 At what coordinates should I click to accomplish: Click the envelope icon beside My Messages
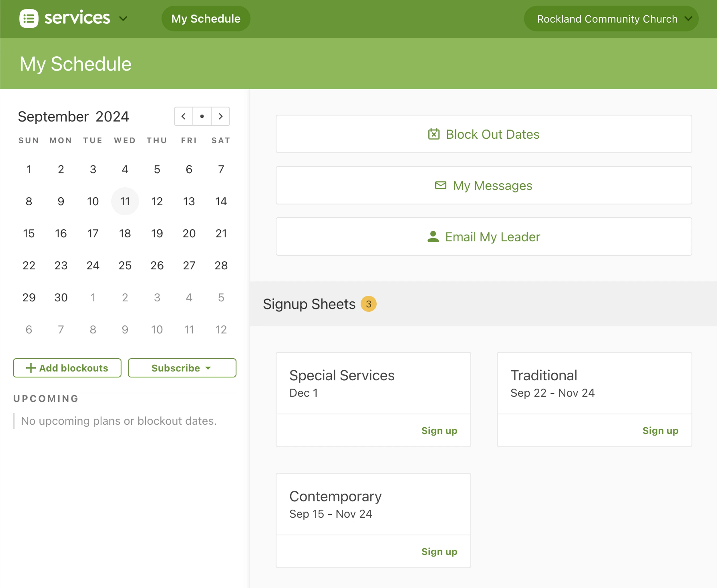point(441,185)
